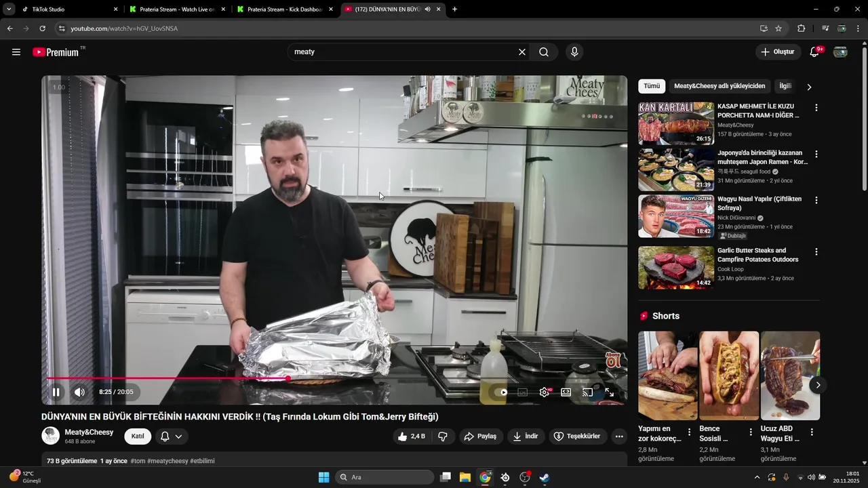
Task: Mute the video volume speaker
Action: [x=79, y=392]
